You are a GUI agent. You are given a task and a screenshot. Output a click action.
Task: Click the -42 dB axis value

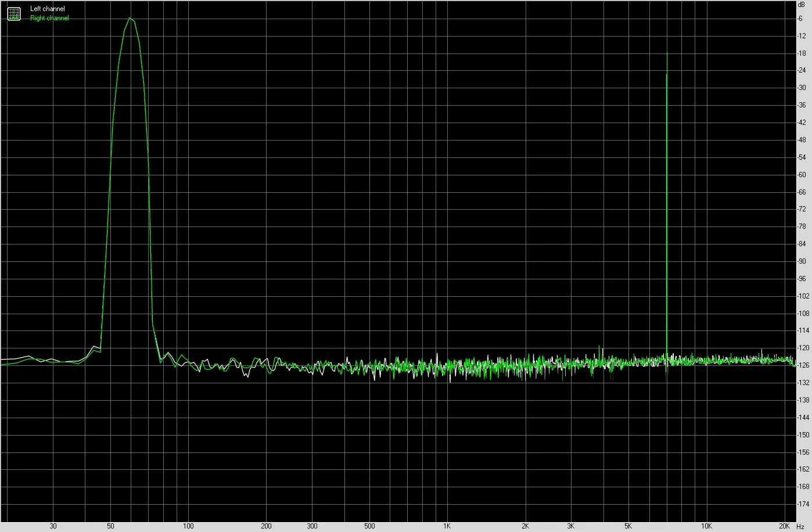pyautogui.click(x=802, y=123)
